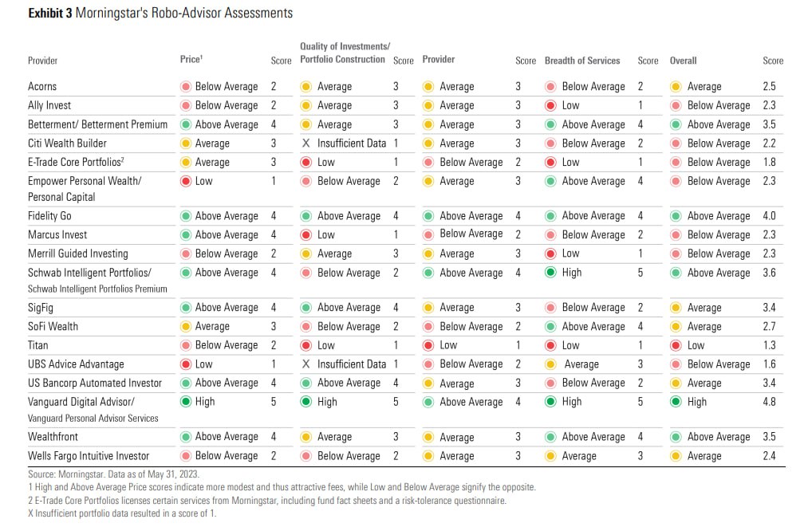Click the Exhibit 3 title text

point(160,13)
